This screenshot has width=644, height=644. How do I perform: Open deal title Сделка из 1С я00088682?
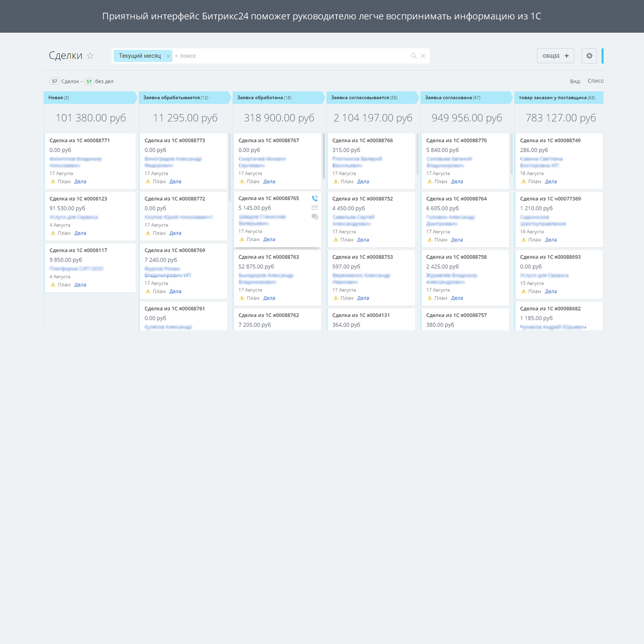point(550,309)
